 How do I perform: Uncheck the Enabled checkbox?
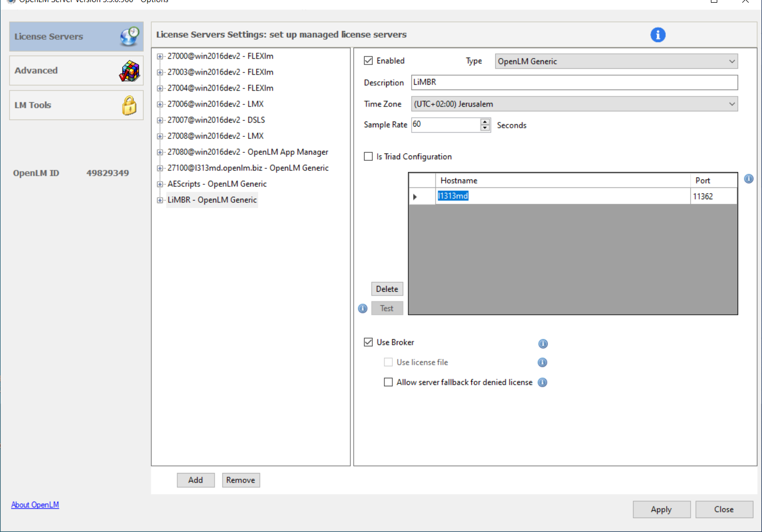(x=368, y=61)
